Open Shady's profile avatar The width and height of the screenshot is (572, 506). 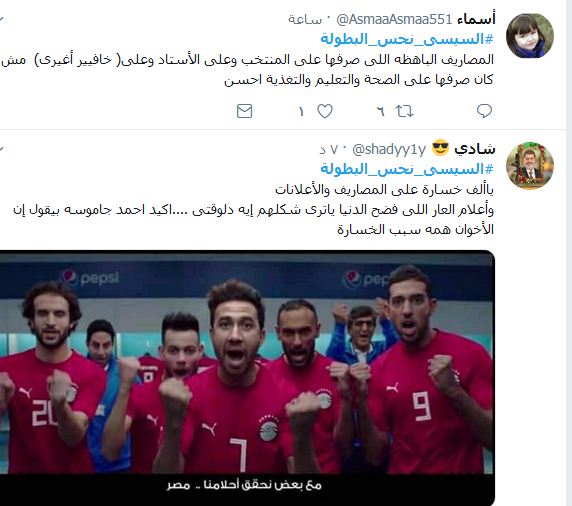coord(530,166)
